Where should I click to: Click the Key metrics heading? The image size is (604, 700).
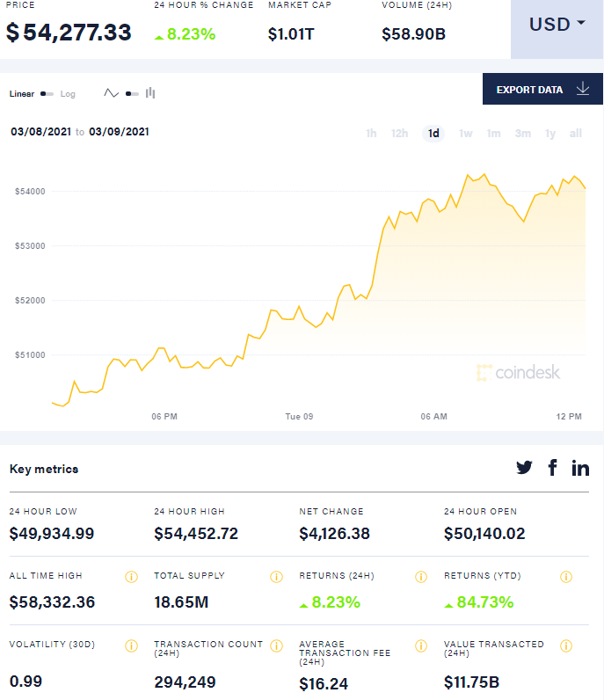44,470
